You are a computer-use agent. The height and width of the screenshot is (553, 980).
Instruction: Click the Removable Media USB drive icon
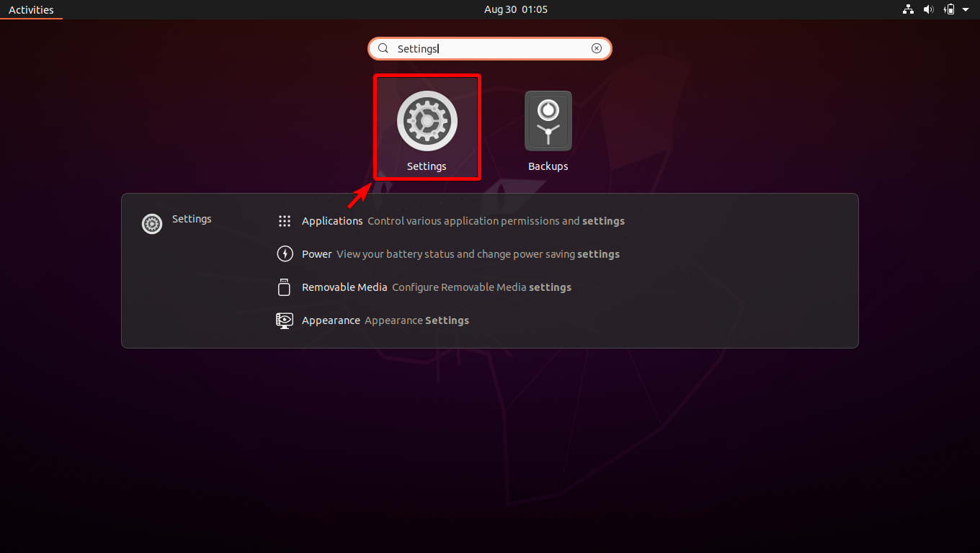[285, 287]
